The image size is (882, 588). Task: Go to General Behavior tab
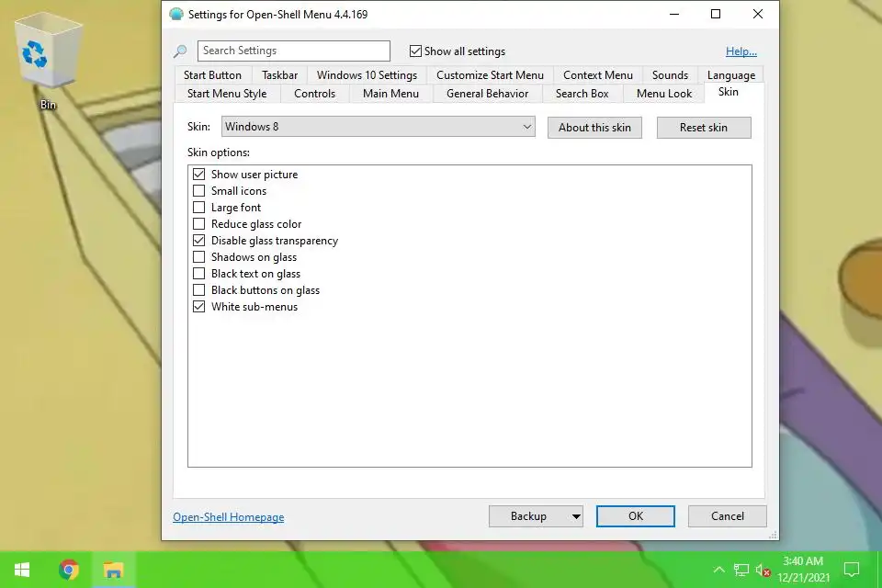(x=488, y=94)
